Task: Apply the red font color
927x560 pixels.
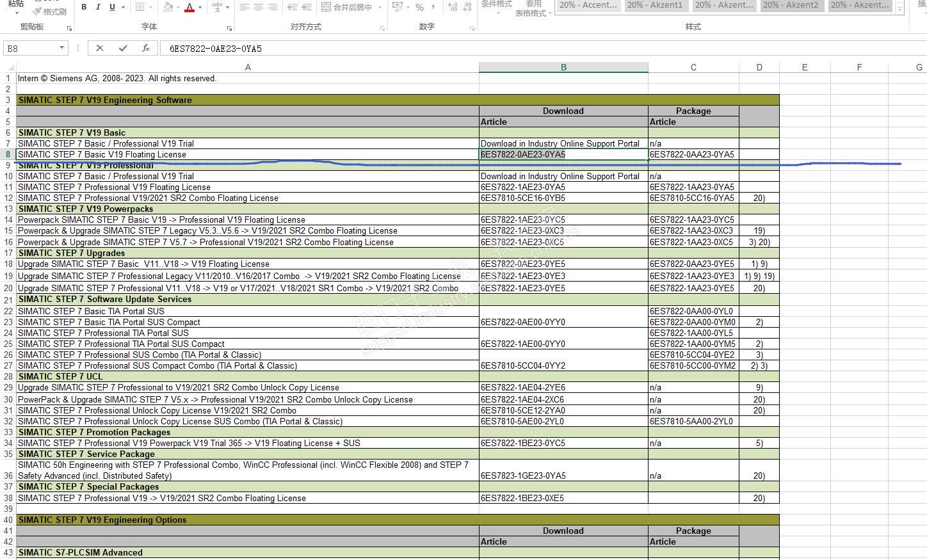Action: pos(189,7)
